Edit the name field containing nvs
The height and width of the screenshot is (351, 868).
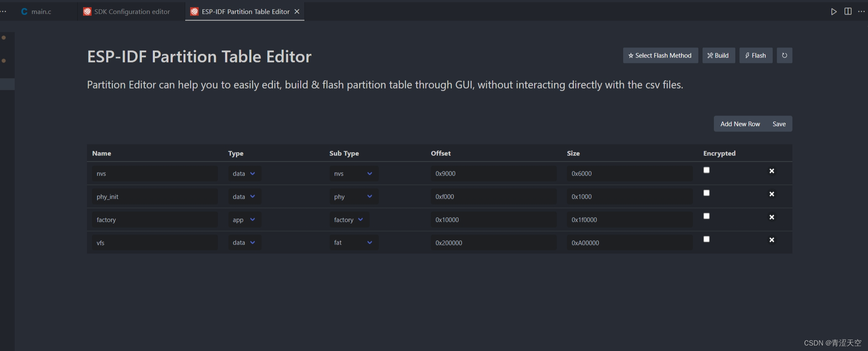pyautogui.click(x=155, y=174)
